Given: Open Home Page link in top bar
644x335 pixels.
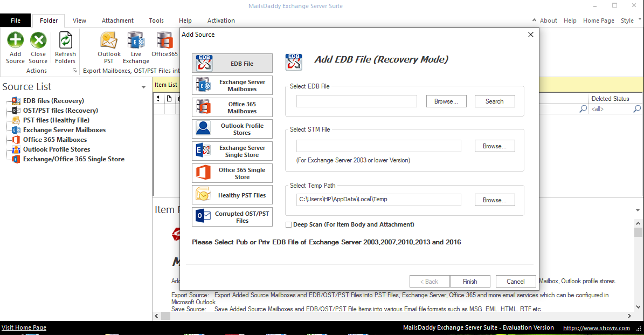Looking at the screenshot, I should tap(598, 20).
